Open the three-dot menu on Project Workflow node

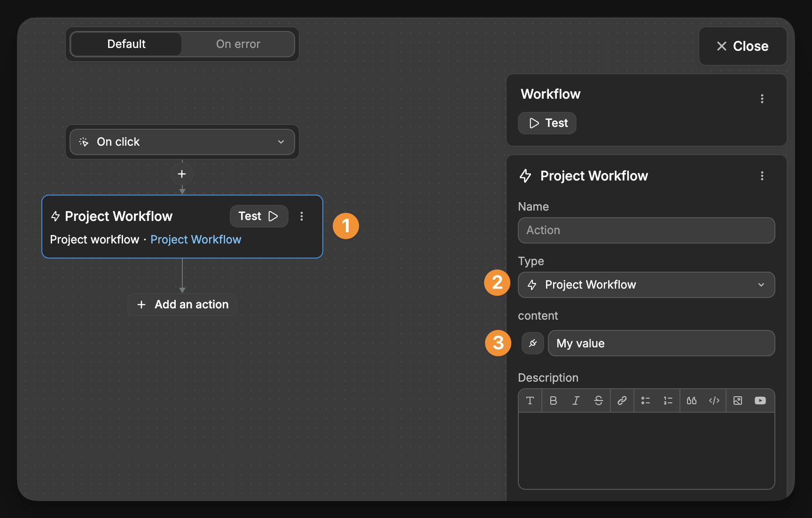coord(302,216)
